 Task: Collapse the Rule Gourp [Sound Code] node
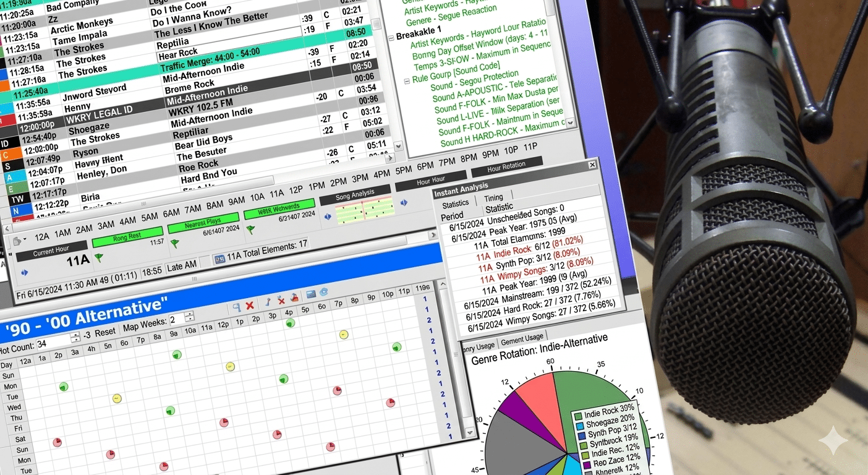click(407, 82)
